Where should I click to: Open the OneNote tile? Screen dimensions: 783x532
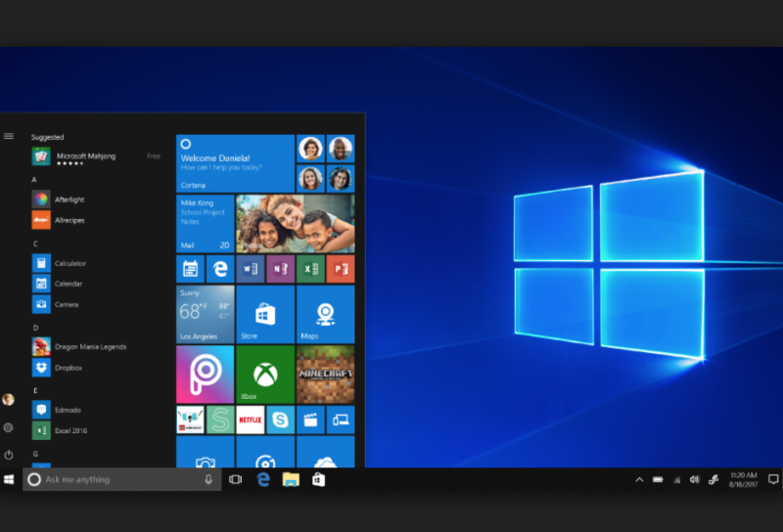point(280,269)
